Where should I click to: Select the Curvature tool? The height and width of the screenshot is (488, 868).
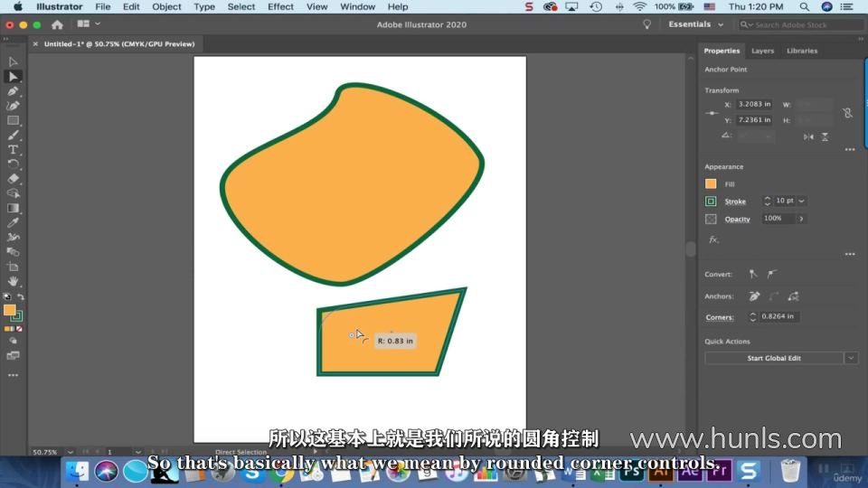[x=13, y=106]
